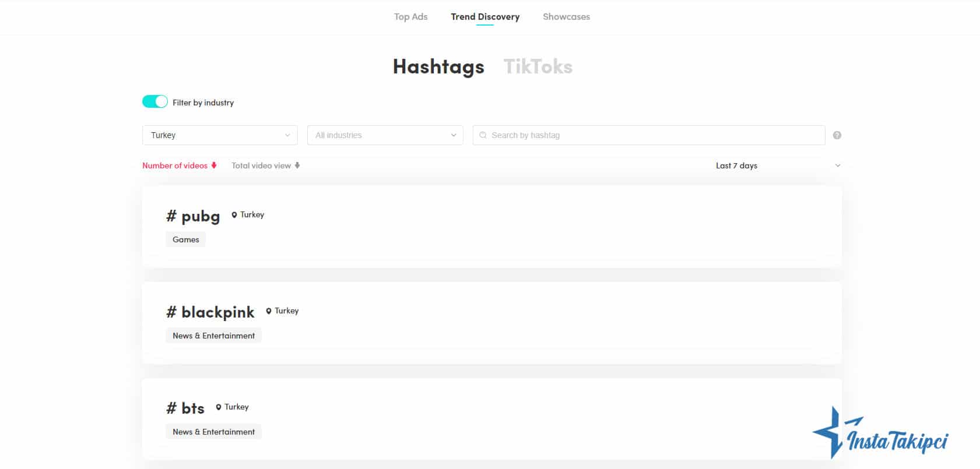This screenshot has width=980, height=469.
Task: Expand the All industries dropdown
Action: pyautogui.click(x=385, y=135)
